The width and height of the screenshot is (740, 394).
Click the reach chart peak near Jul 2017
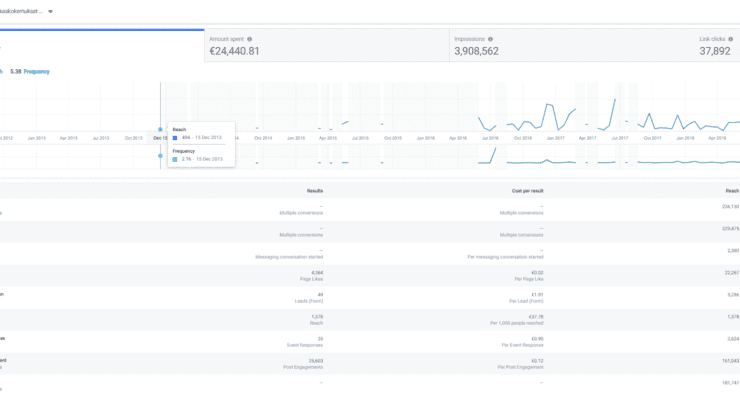click(615, 99)
